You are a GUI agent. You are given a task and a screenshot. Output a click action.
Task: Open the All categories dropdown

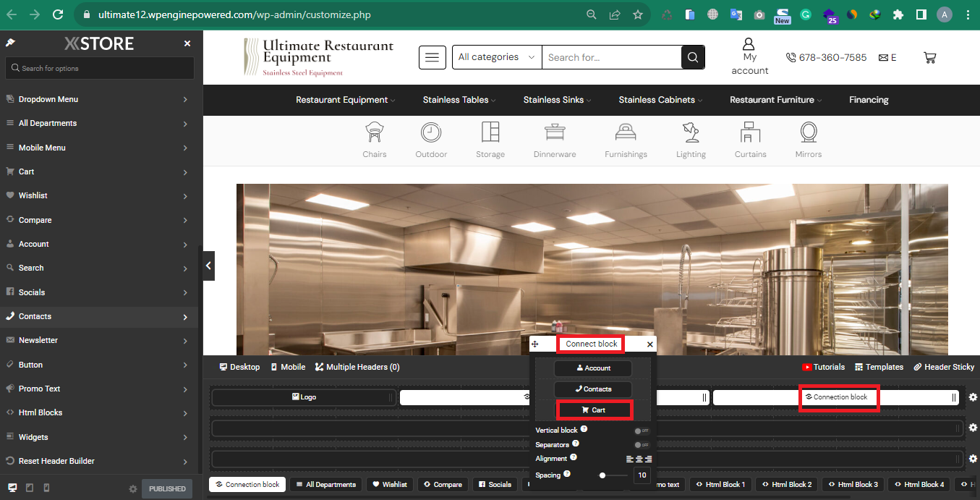click(x=497, y=57)
